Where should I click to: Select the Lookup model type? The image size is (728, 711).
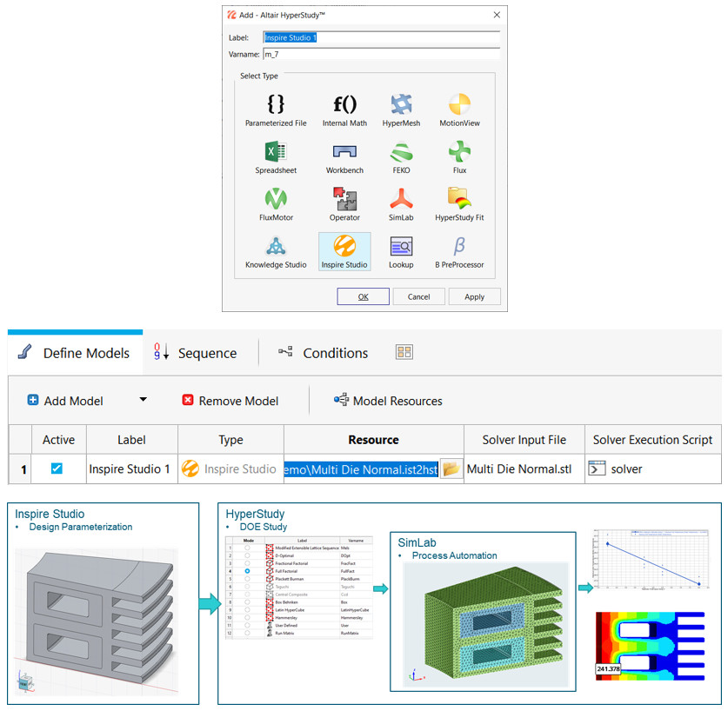click(401, 248)
